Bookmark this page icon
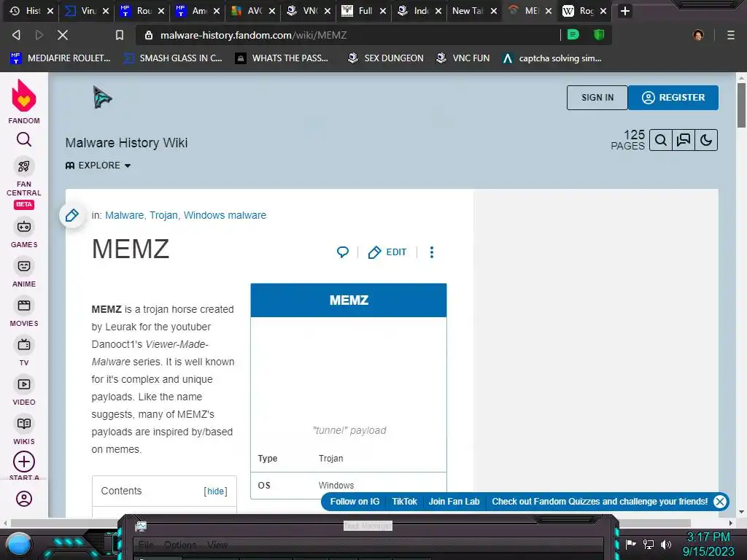This screenshot has width=747, height=560. [x=120, y=35]
